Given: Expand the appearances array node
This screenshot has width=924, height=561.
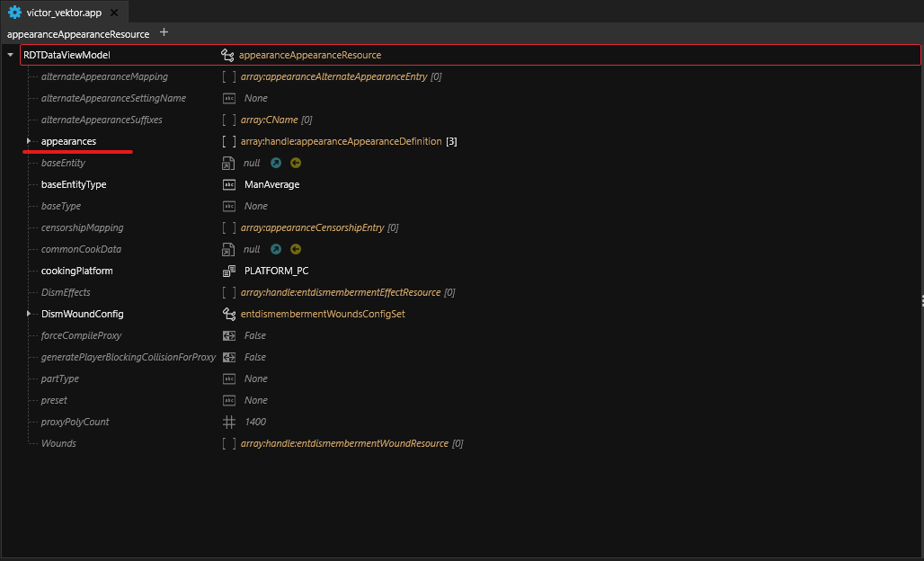Looking at the screenshot, I should pos(29,141).
